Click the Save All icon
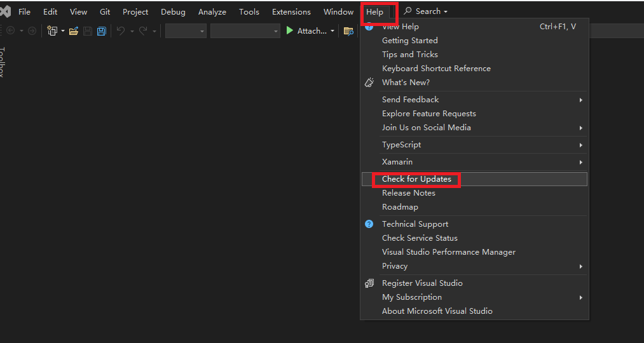 [x=102, y=30]
